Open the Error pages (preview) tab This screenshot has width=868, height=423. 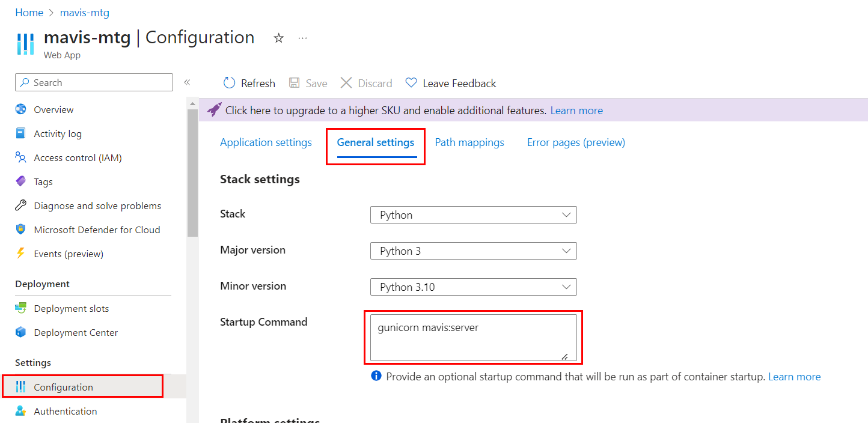click(576, 142)
